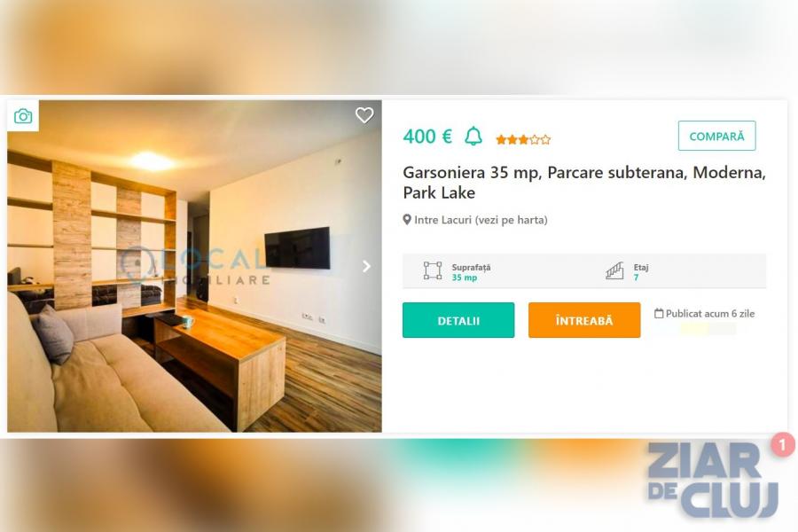798x532 pixels.
Task: Click the Suprafață area icon
Action: coord(433,270)
